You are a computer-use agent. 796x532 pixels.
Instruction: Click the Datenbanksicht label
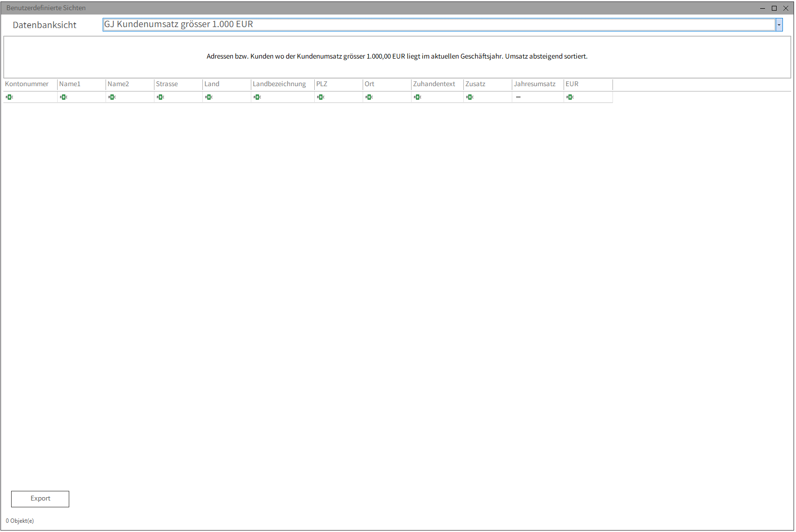point(45,25)
